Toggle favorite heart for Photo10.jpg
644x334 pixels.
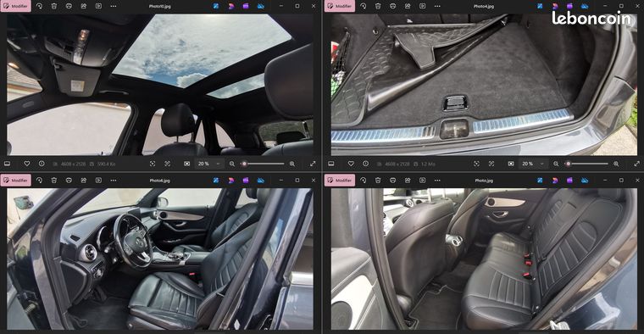tap(27, 164)
